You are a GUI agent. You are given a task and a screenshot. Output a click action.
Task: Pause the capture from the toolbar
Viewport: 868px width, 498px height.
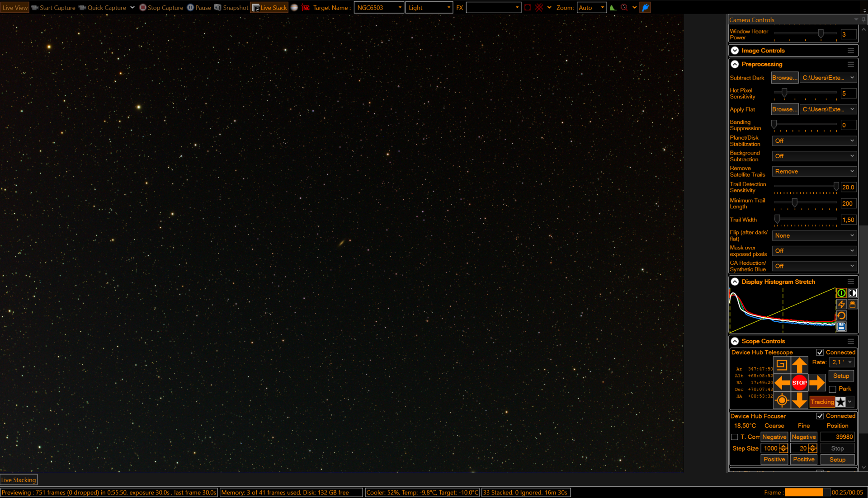199,8
